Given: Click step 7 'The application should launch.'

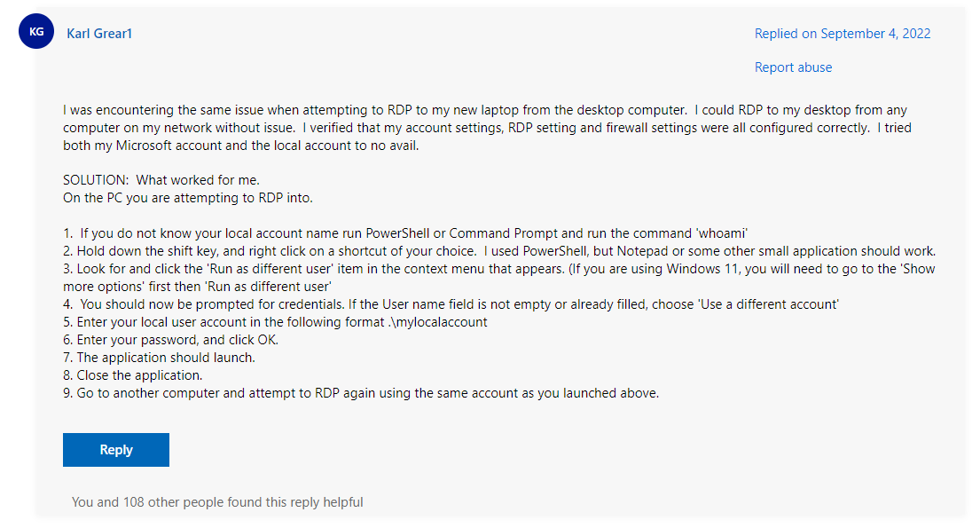Looking at the screenshot, I should [x=160, y=358].
